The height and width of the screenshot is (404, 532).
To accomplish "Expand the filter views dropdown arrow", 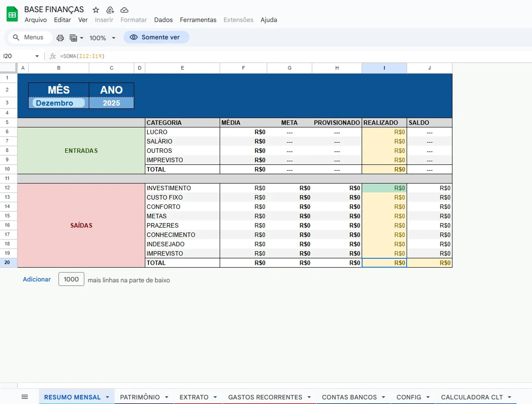I will (82, 38).
